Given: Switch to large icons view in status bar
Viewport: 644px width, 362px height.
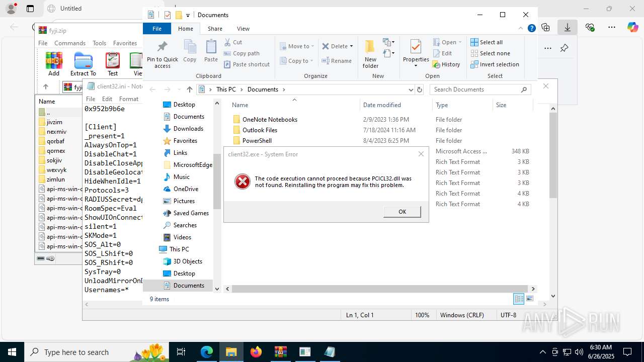Looking at the screenshot, I should pos(530,299).
